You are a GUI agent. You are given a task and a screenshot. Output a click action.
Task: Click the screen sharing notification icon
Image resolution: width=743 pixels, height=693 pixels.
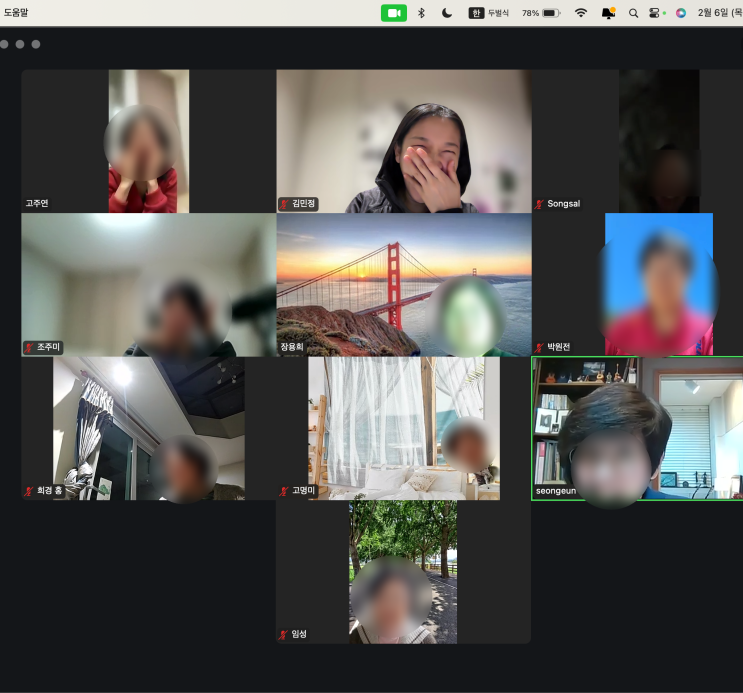(608, 13)
